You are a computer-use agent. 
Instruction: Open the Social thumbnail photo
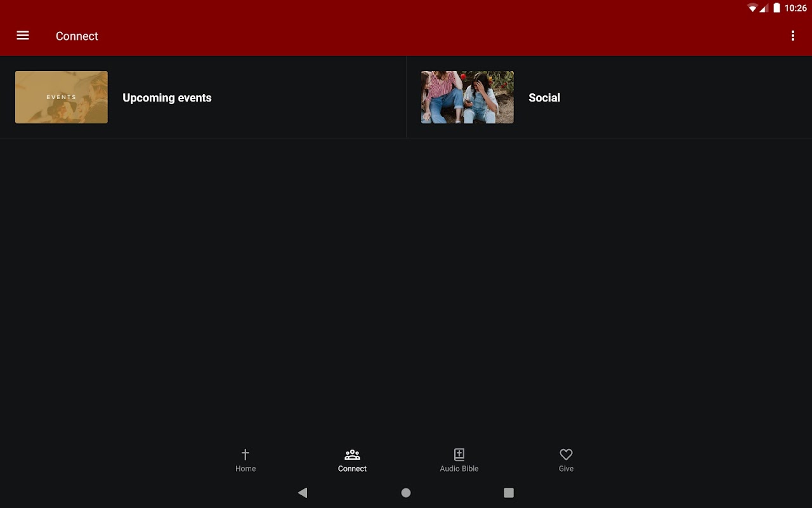tap(468, 97)
